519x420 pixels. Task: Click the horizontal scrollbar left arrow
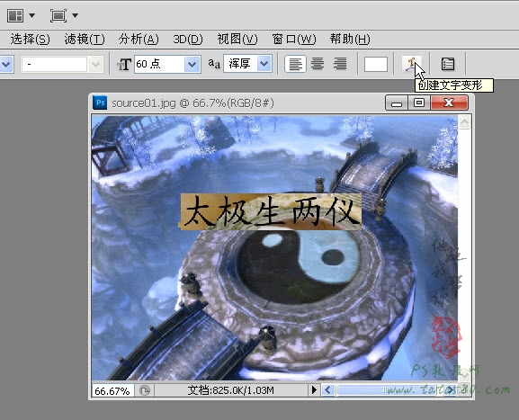(327, 390)
